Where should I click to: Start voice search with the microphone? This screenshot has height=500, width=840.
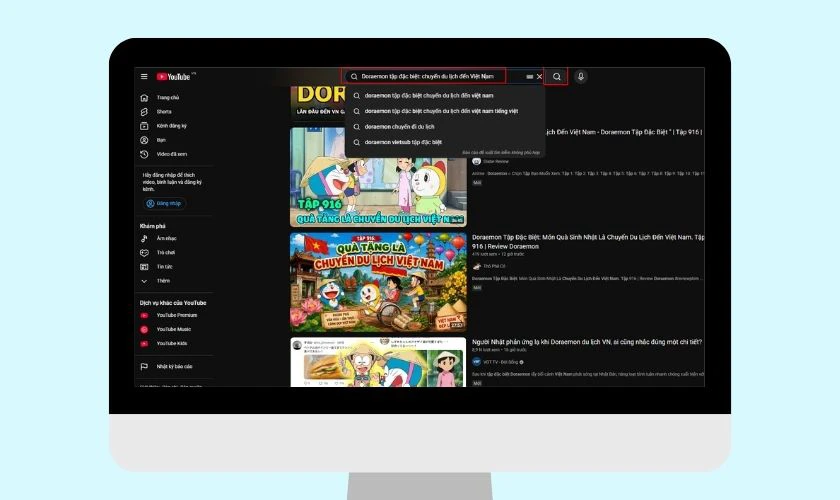tap(581, 77)
